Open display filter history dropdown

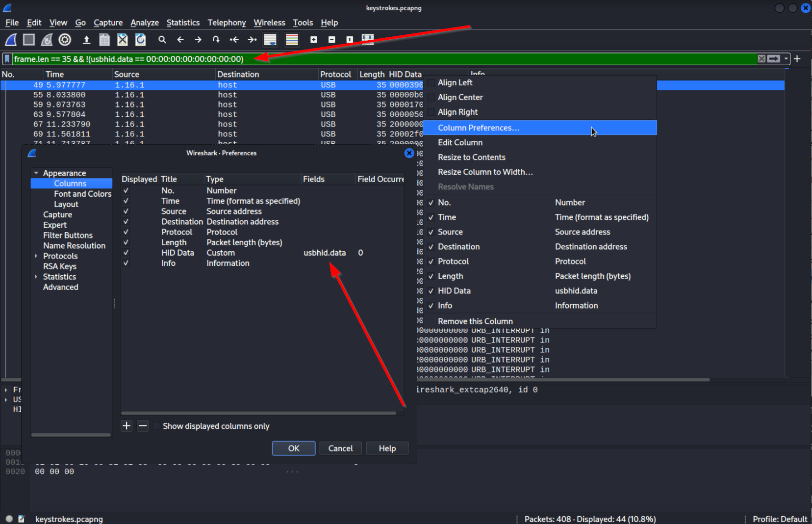click(x=786, y=59)
